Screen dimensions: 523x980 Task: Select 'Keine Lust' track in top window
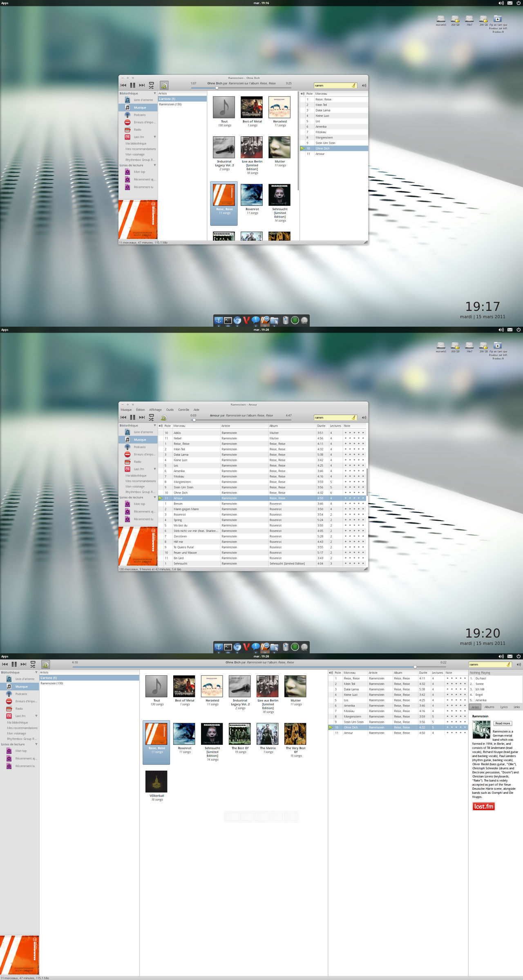(334, 116)
